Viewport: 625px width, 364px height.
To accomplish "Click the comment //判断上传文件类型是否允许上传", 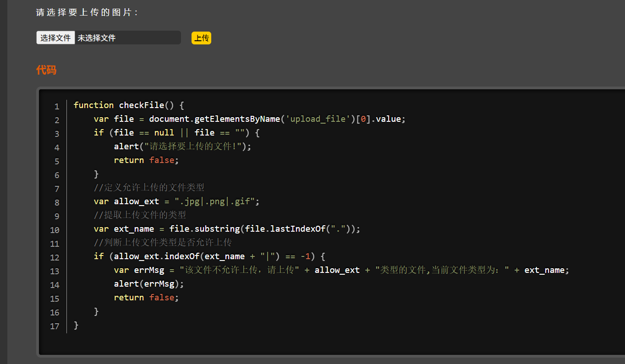I will pyautogui.click(x=163, y=243).
